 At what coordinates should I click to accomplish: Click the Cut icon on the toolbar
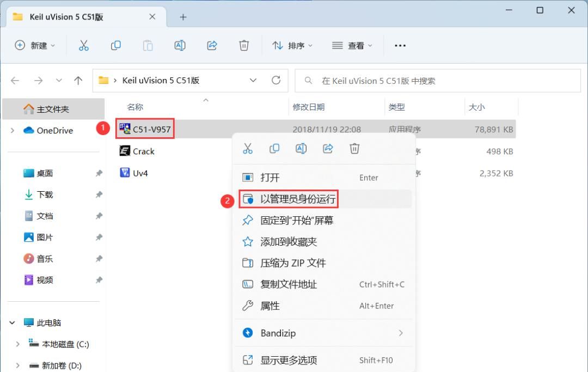[83, 45]
